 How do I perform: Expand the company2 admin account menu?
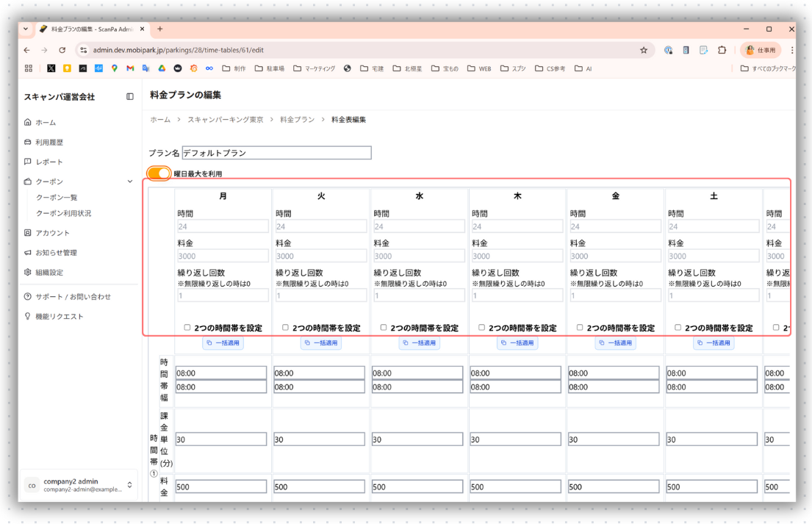[130, 485]
